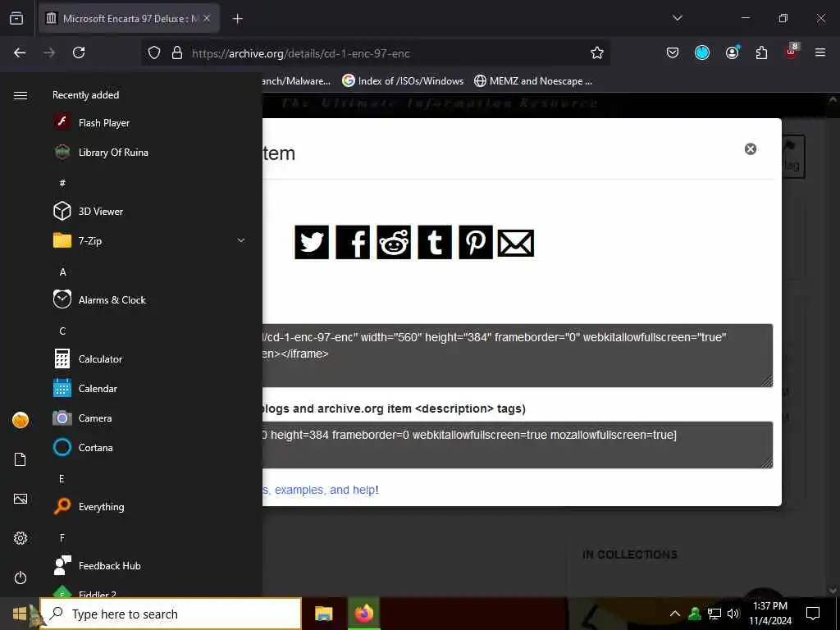Go back to previous page
The width and height of the screenshot is (840, 630).
[20, 52]
